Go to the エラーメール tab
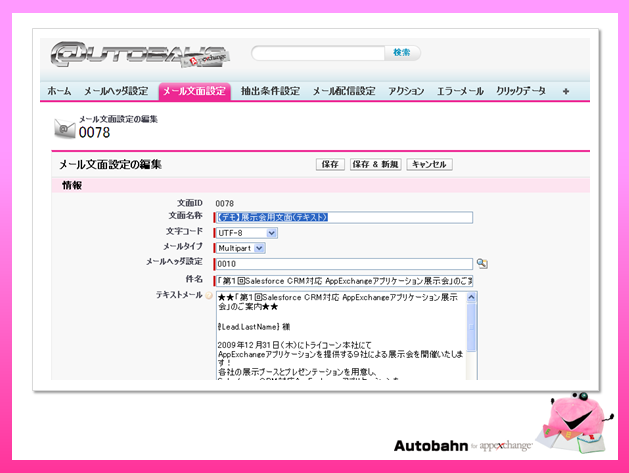Viewport: 629px width, 473px height. (x=460, y=91)
